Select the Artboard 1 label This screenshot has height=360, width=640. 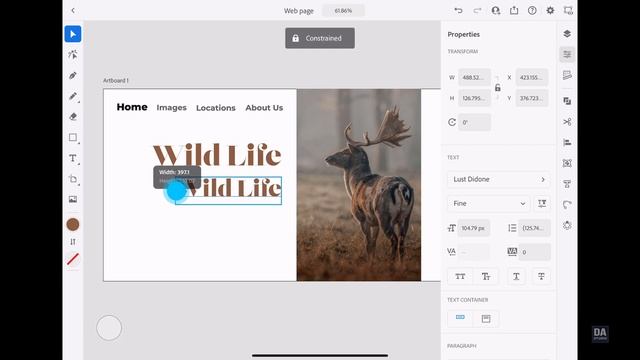point(116,81)
